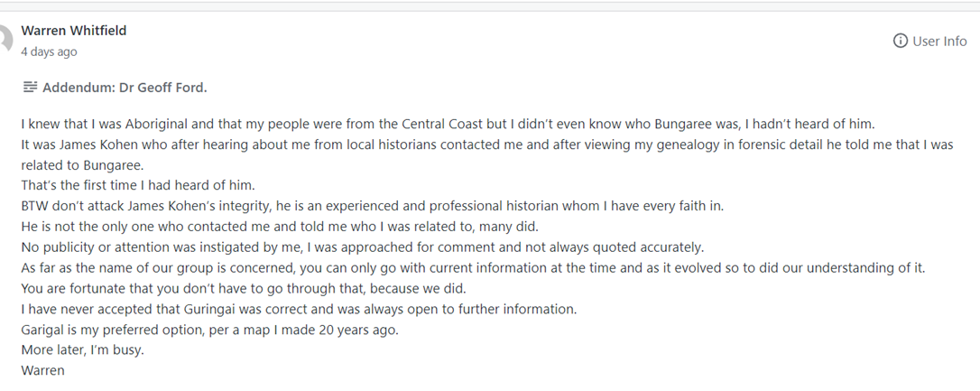The height and width of the screenshot is (391, 980).
Task: Select the "Addendum: Dr Geoff Ford." heading
Action: [x=125, y=88]
